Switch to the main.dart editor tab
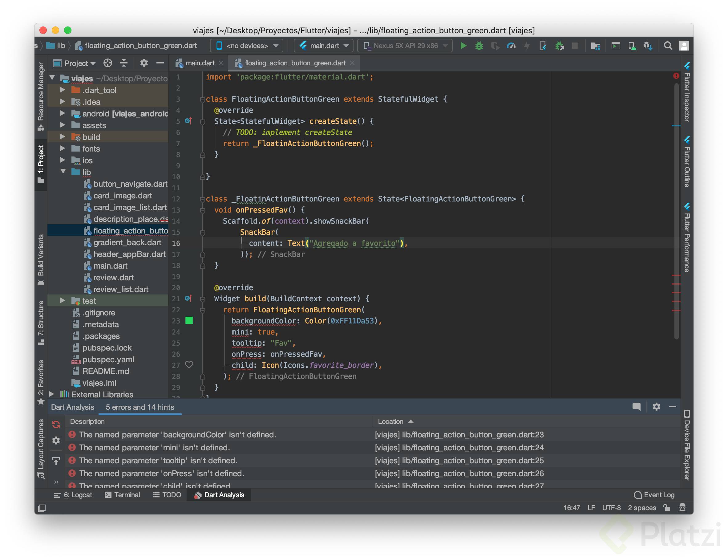 [200, 63]
